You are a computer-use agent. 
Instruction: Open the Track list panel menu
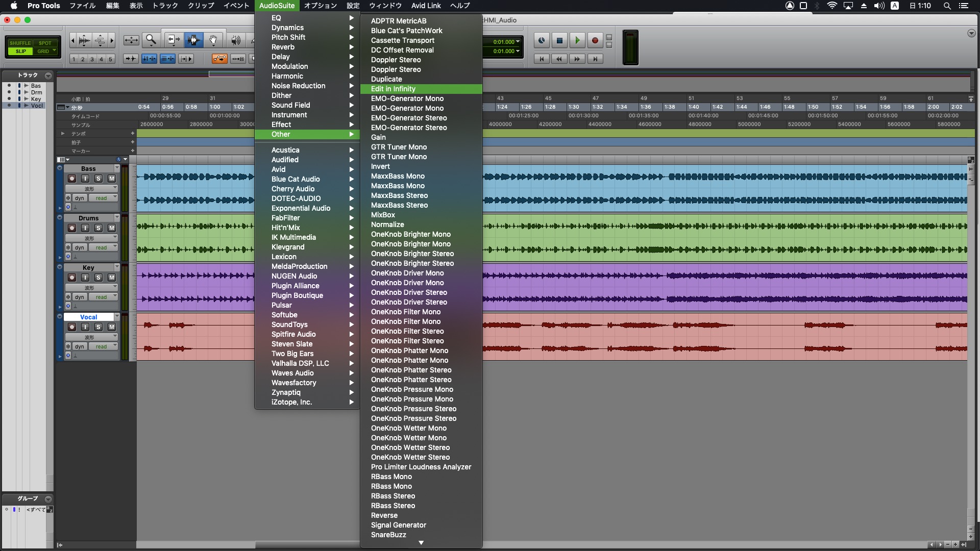coord(48,76)
